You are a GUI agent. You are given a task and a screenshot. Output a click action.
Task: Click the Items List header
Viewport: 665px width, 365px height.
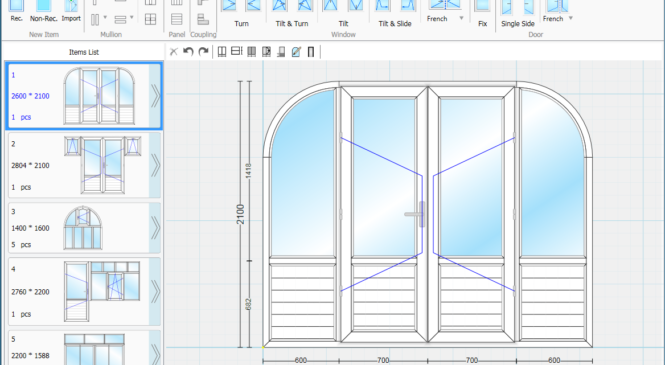pos(84,52)
